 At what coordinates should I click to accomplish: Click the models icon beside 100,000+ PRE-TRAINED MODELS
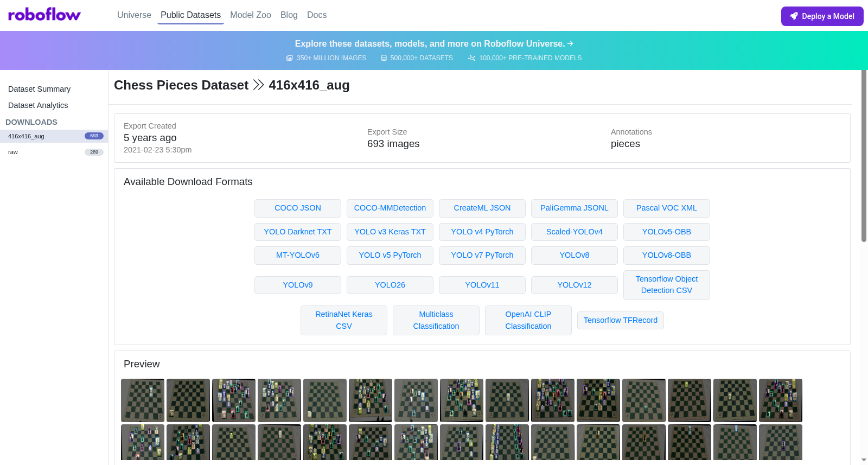coord(471,58)
